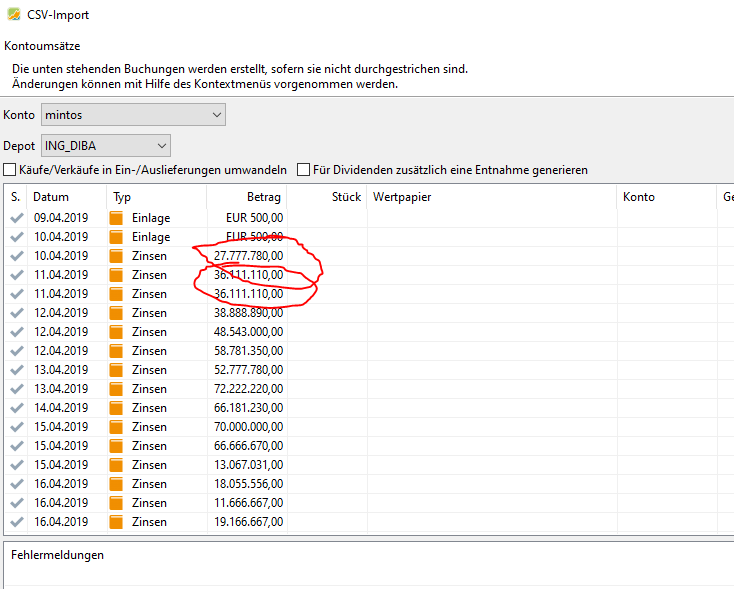Click the orange type icon in 10.04.2019 Einlage row
734x589 pixels.
click(x=117, y=237)
